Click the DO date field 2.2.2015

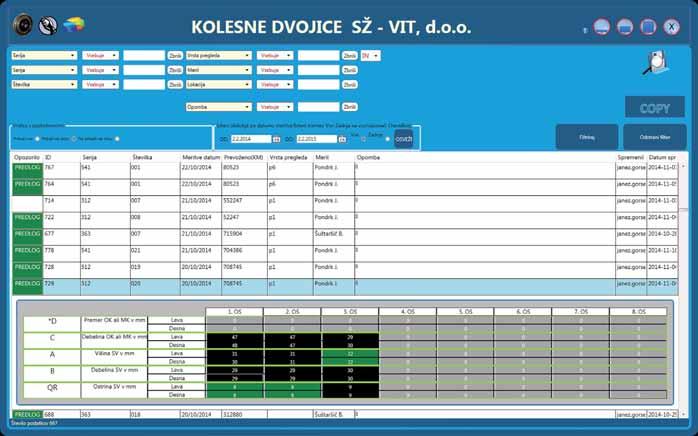click(x=317, y=139)
